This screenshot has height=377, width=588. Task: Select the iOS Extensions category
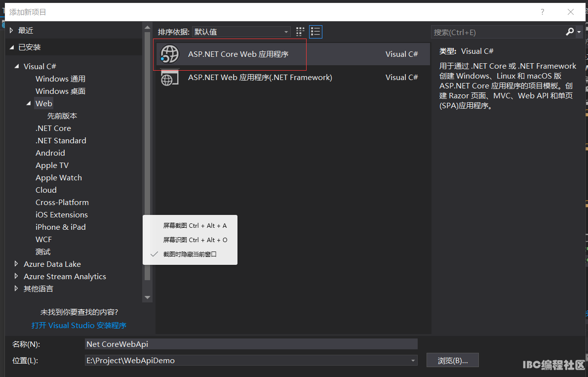pyautogui.click(x=62, y=215)
